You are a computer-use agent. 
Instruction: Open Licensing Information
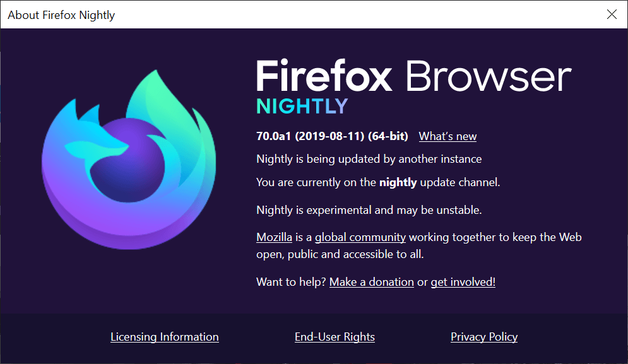[x=164, y=337]
